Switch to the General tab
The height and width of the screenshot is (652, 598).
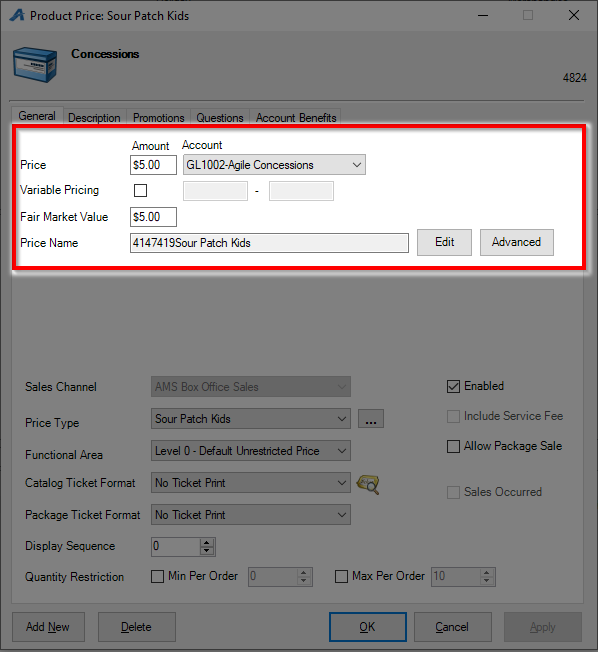37,116
